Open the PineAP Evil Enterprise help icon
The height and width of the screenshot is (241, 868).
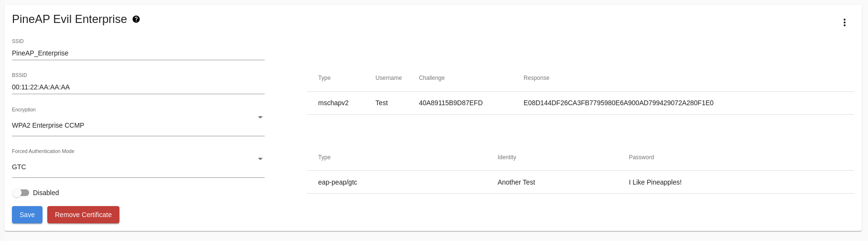(136, 19)
